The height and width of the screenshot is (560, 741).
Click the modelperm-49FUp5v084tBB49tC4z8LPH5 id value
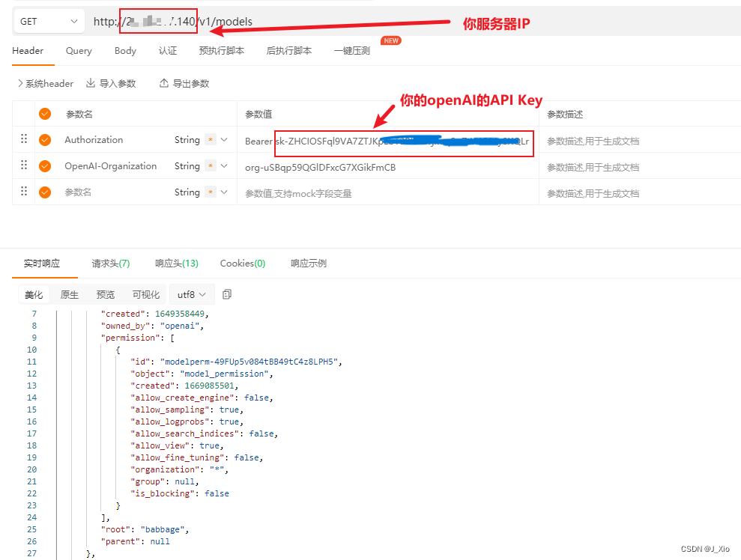(249, 362)
